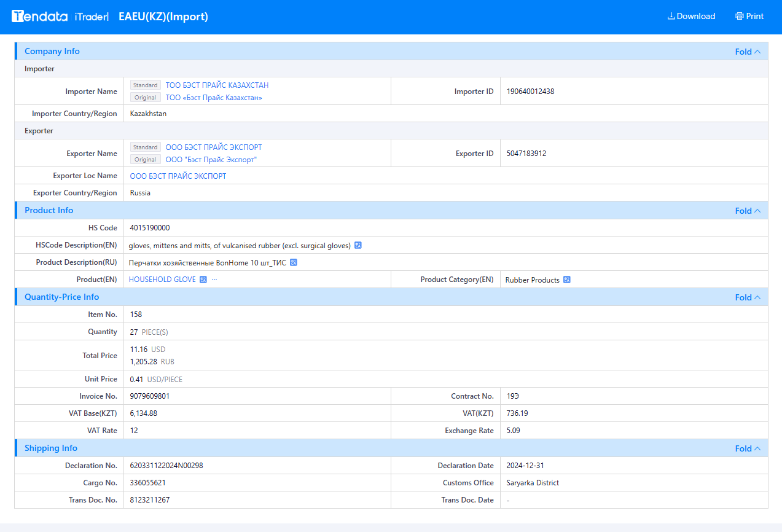
Task: Translate the Product Description(RU) icon
Action: [294, 262]
